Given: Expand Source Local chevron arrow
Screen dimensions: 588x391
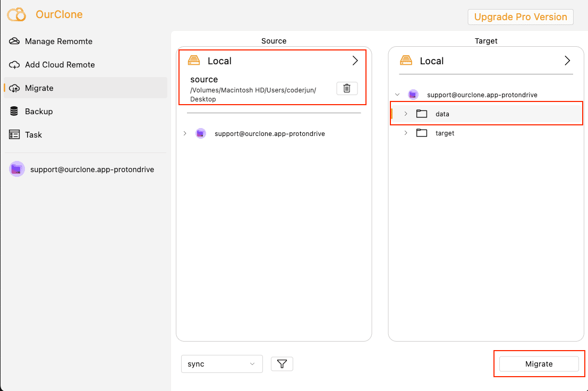Looking at the screenshot, I should click(355, 61).
